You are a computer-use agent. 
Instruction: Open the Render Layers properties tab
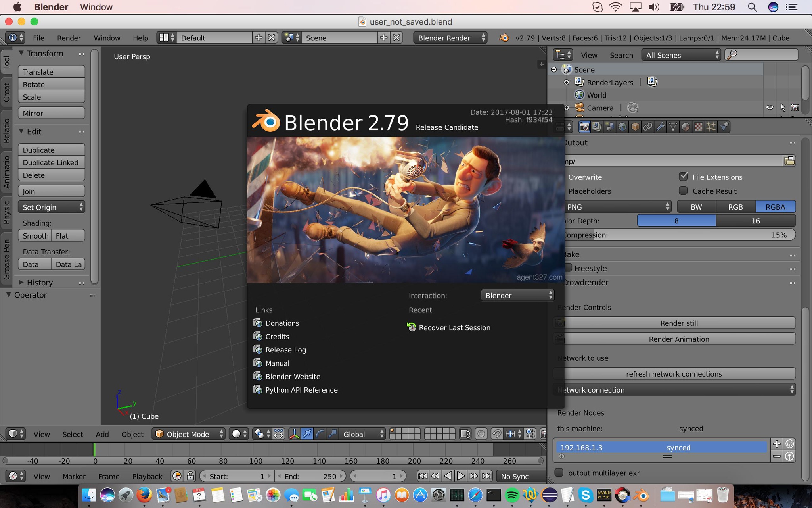point(597,127)
